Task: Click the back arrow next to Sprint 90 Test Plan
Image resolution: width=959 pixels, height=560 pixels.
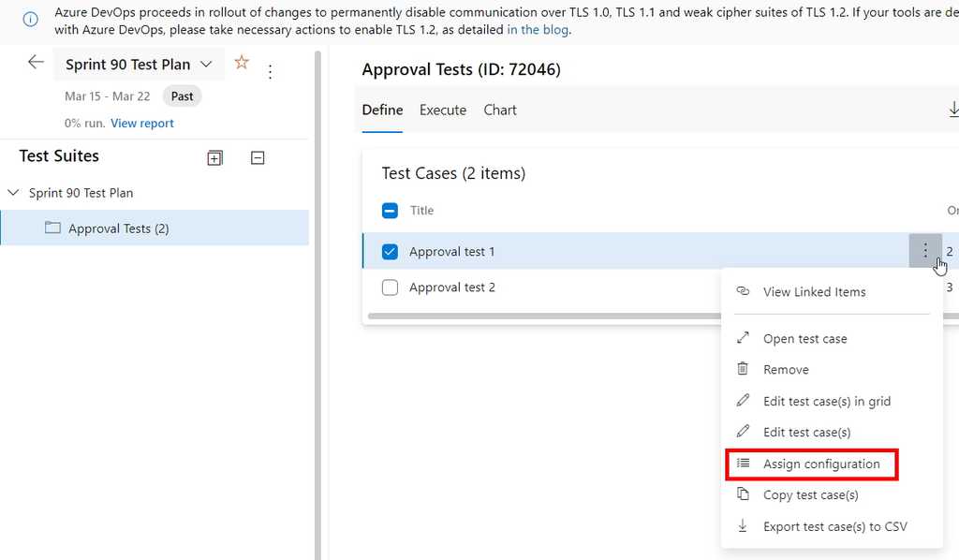Action: (x=35, y=62)
